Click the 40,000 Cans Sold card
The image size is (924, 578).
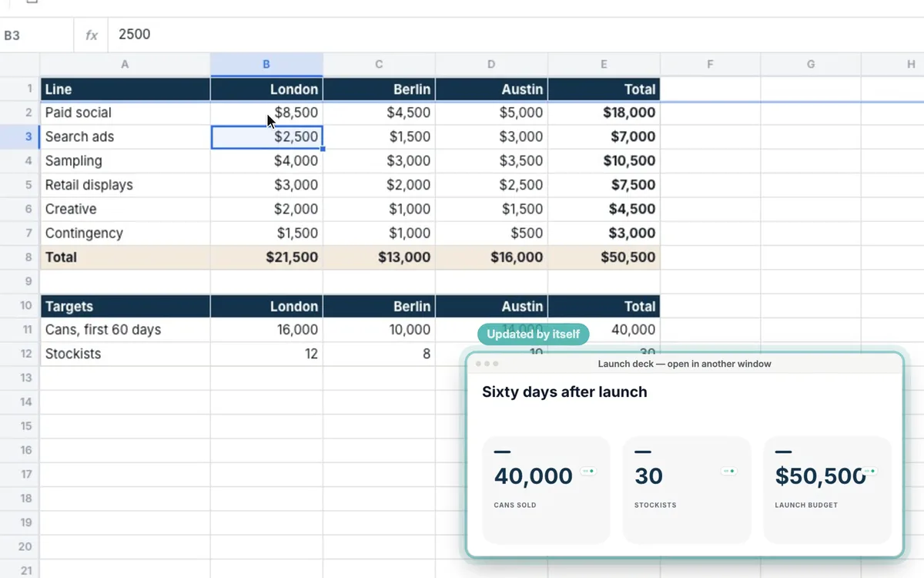pos(546,490)
